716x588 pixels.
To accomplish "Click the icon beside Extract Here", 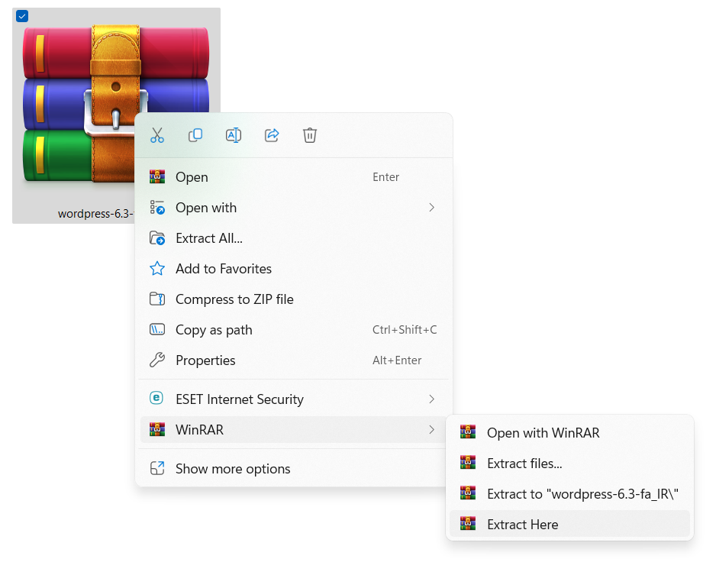I will (468, 524).
